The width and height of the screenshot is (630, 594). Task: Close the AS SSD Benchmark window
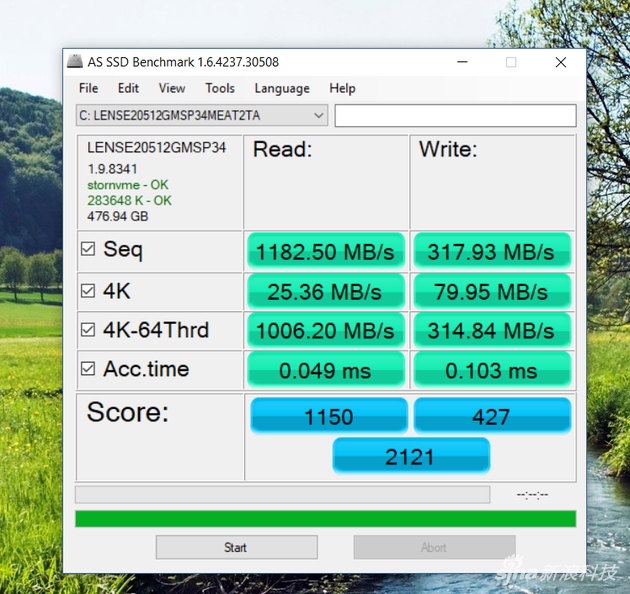561,62
